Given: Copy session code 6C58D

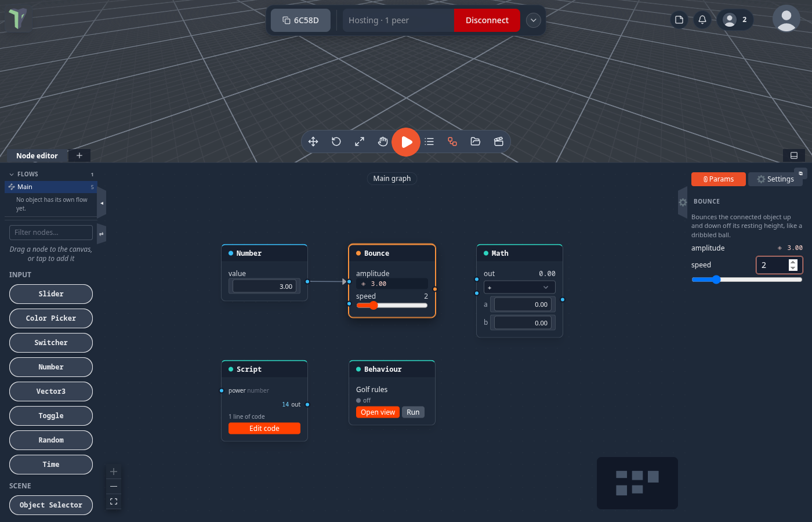Looking at the screenshot, I should [300, 20].
